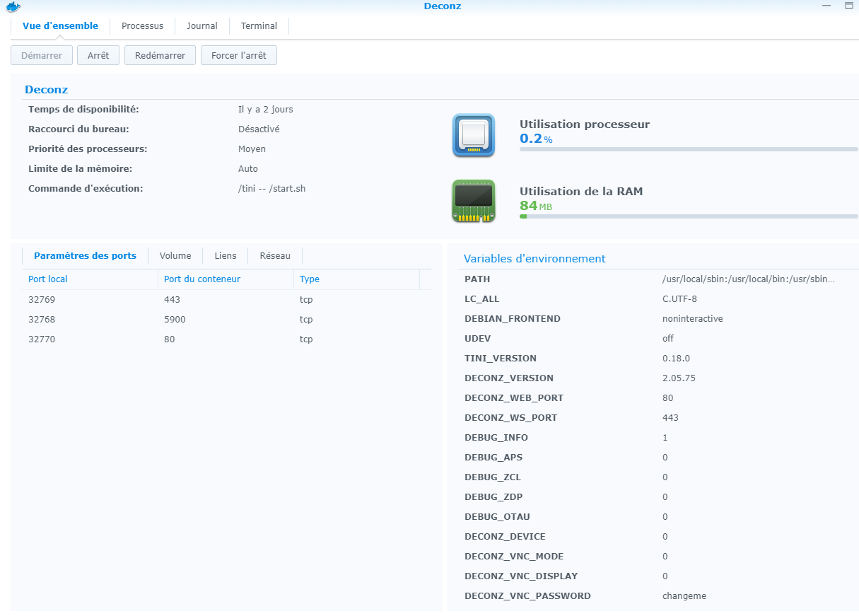
Task: Click the Docker whale icon in title bar
Action: pyautogui.click(x=13, y=6)
